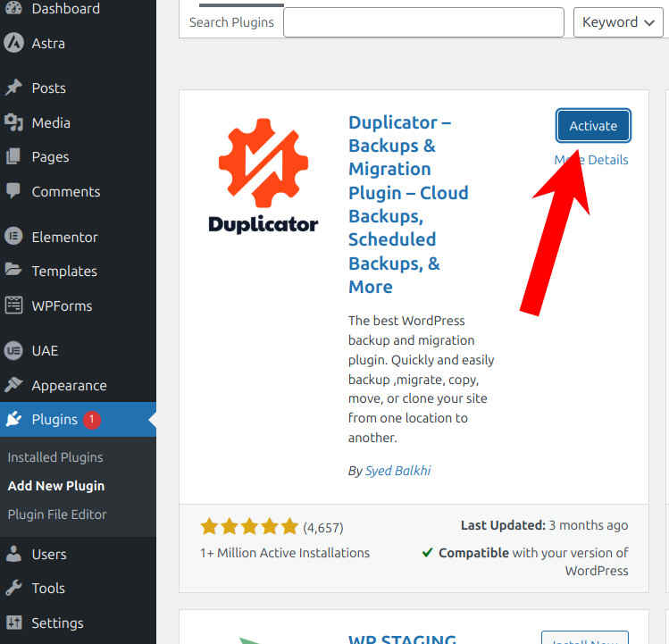Select the Plugins menu item
Image resolution: width=669 pixels, height=644 pixels.
point(78,420)
